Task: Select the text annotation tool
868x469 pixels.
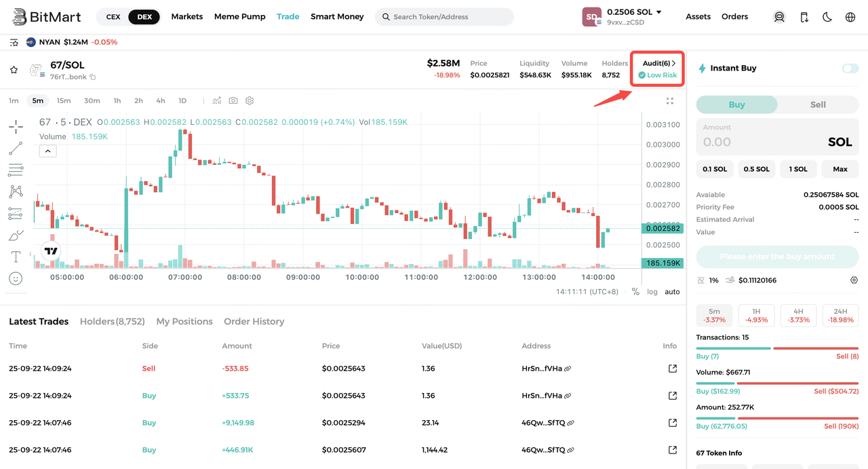Action: (16, 257)
